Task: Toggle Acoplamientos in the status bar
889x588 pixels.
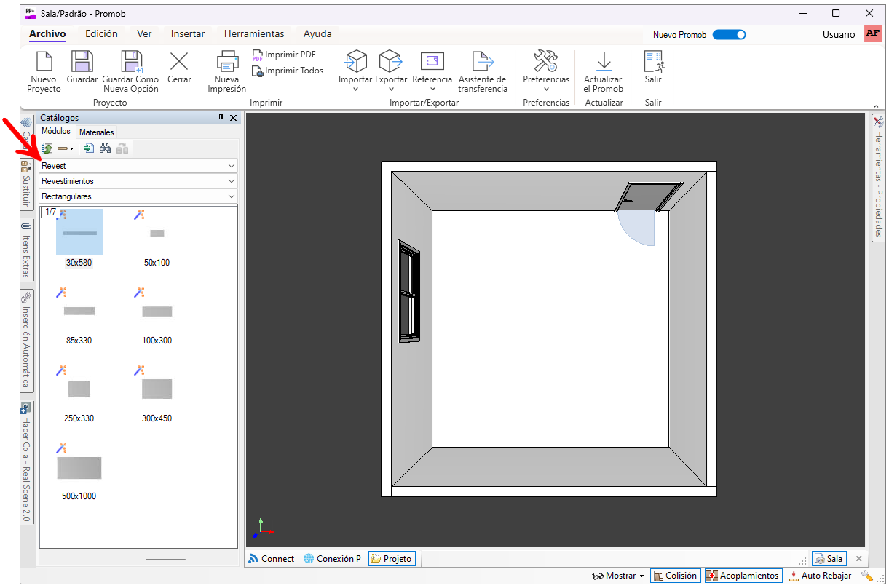Action: [743, 576]
